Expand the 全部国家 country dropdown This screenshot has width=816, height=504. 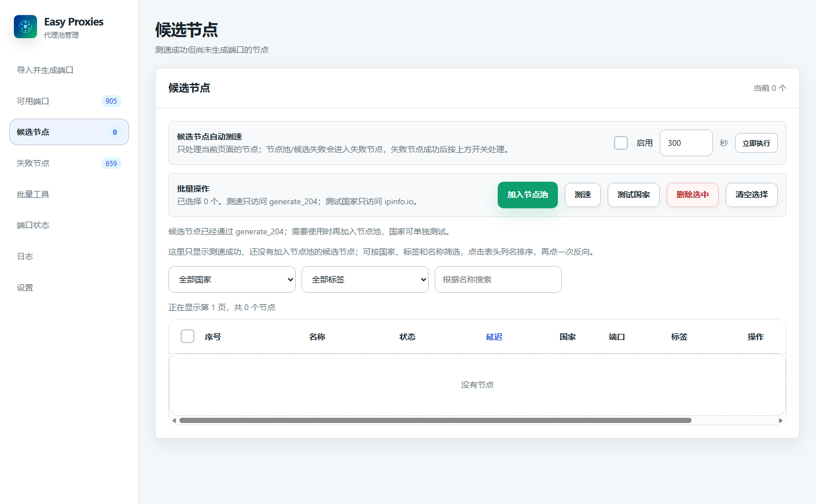(x=232, y=279)
